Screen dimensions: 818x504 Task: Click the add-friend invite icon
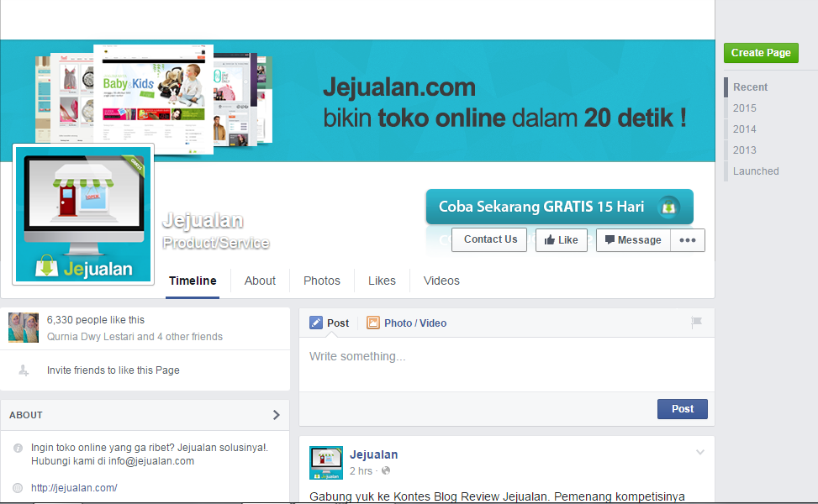click(24, 370)
